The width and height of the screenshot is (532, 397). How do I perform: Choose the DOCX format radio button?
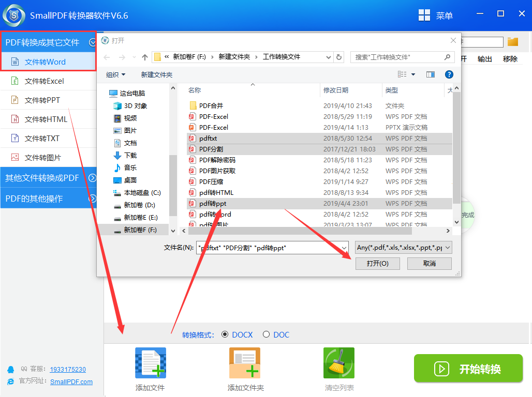225,334
